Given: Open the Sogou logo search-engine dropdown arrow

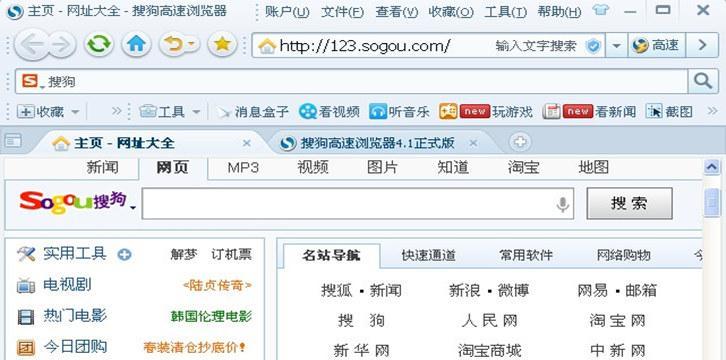Looking at the screenshot, I should point(133,207).
